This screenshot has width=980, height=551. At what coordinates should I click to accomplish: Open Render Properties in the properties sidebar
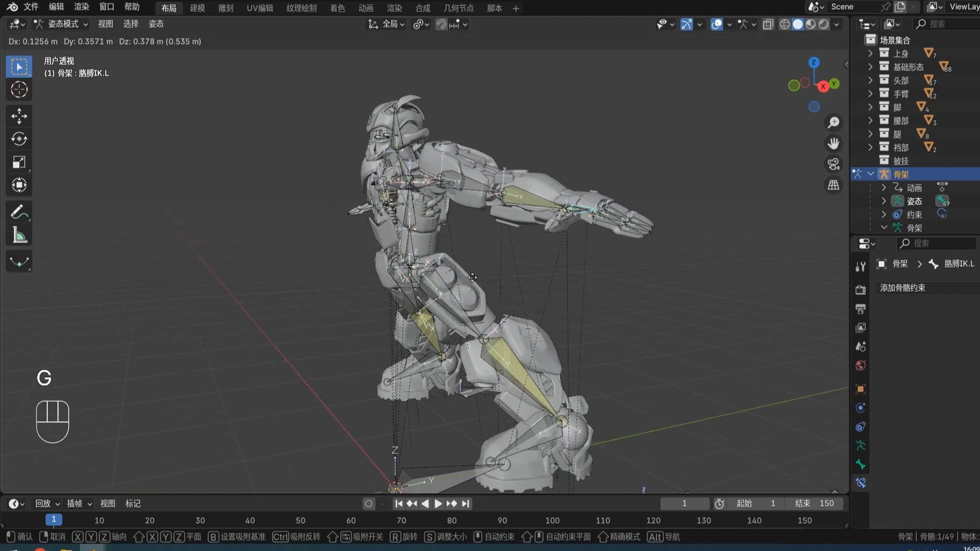(861, 291)
